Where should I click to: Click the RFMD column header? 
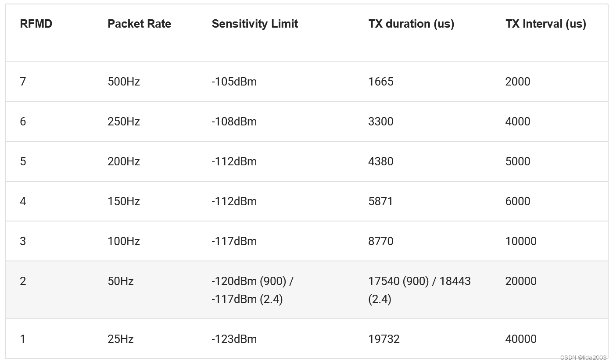point(36,24)
